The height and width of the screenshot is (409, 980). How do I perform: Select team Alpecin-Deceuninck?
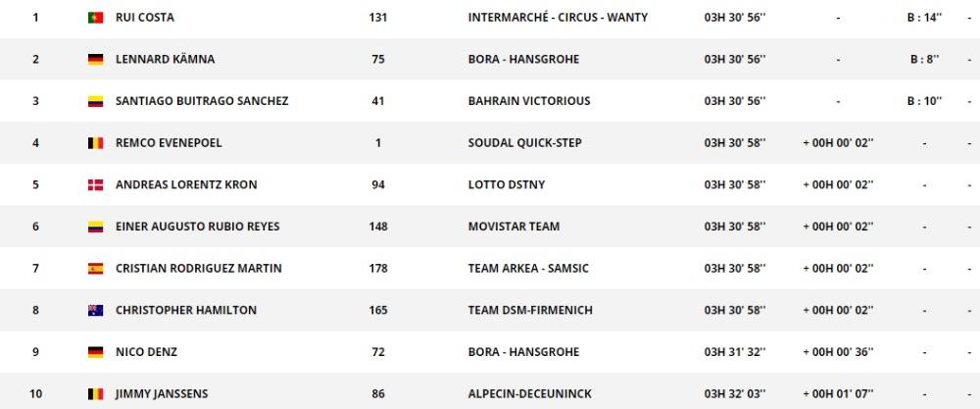click(x=530, y=394)
